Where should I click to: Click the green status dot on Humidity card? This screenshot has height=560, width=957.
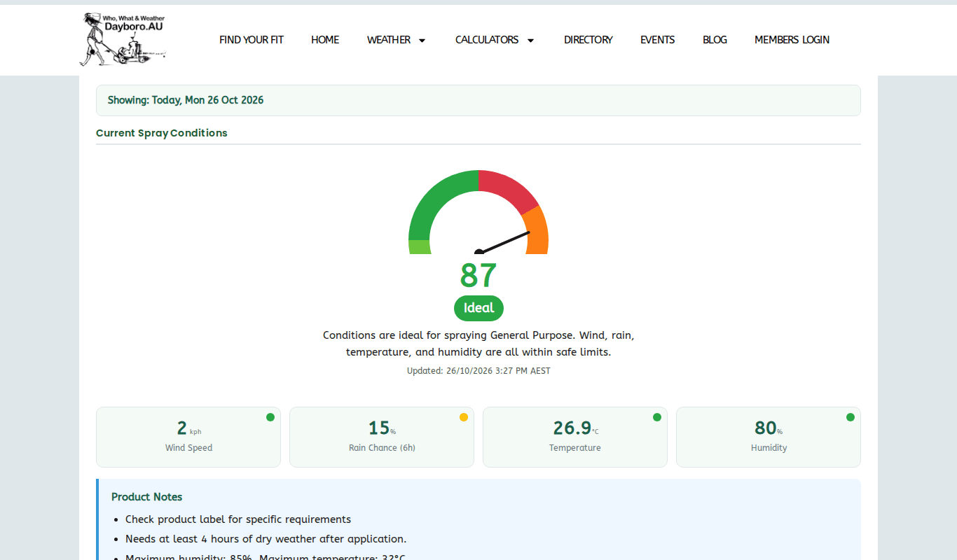tap(851, 417)
